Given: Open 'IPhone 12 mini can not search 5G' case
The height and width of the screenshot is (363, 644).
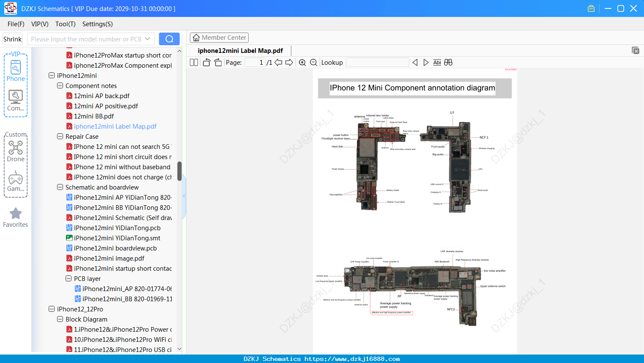Looking at the screenshot, I should click(119, 146).
